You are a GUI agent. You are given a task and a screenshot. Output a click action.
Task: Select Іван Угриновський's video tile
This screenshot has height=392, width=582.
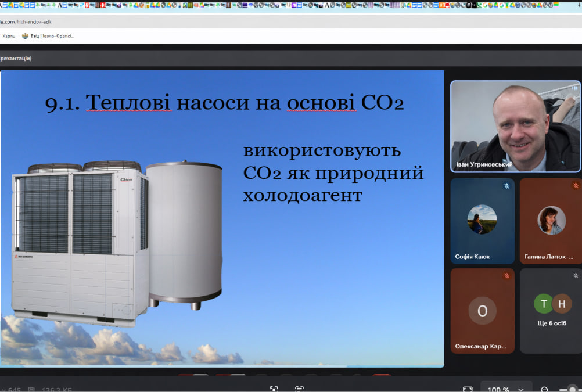pyautogui.click(x=515, y=126)
